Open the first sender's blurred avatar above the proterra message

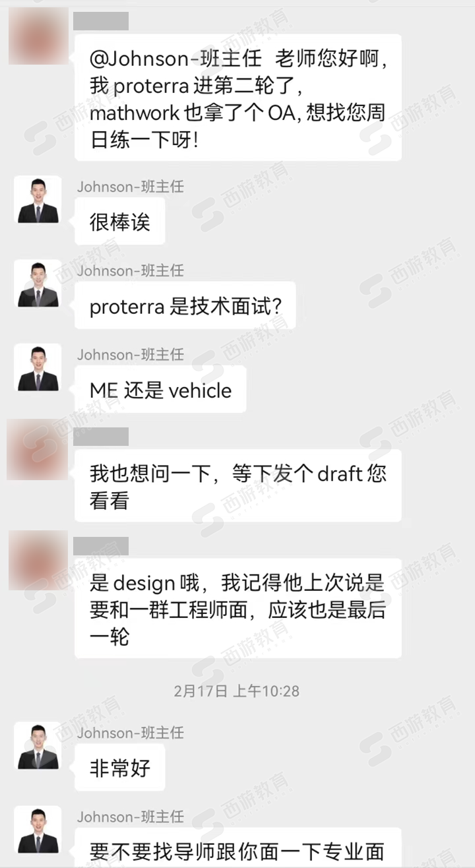point(38,36)
